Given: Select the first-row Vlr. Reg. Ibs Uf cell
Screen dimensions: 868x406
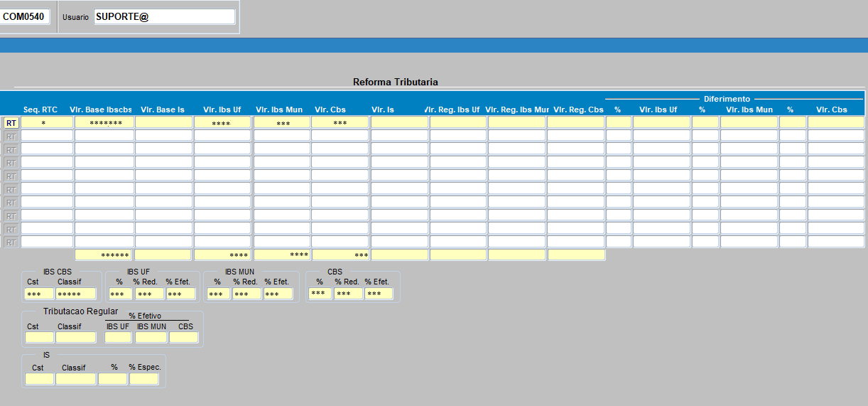Looking at the screenshot, I should (458, 123).
